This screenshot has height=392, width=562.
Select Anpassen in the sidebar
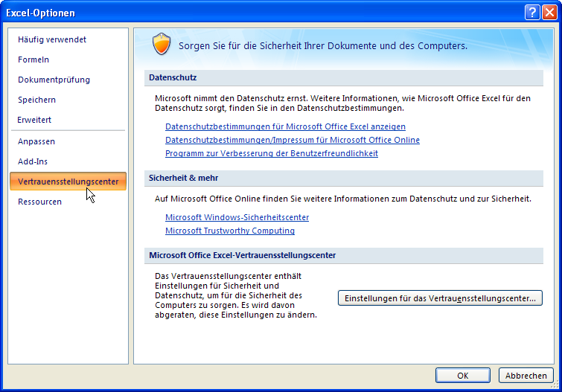pos(36,141)
